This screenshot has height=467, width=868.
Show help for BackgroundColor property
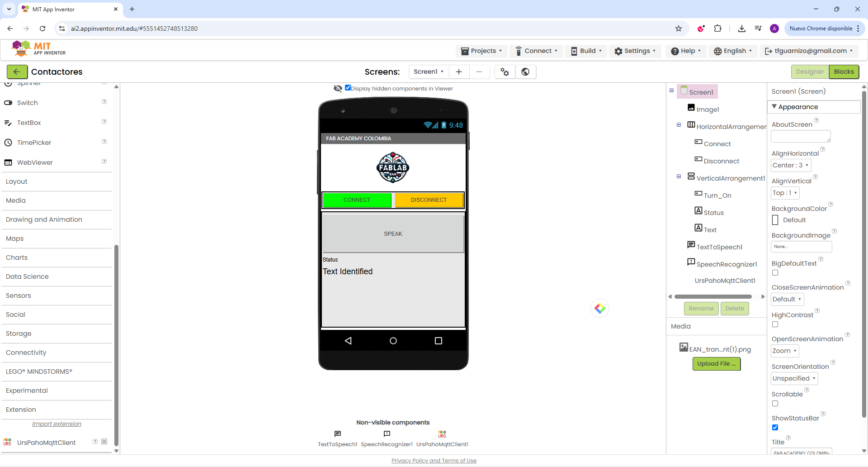coord(830,205)
